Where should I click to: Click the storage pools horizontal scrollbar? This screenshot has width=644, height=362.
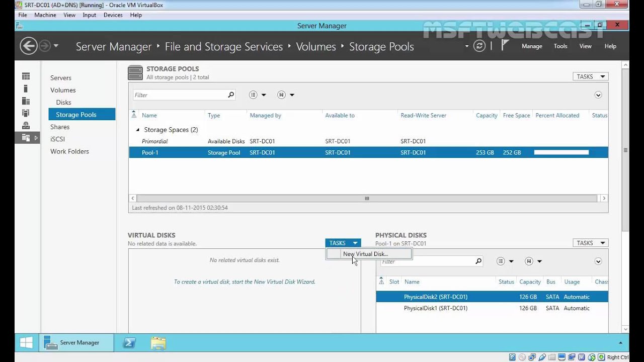click(x=367, y=198)
